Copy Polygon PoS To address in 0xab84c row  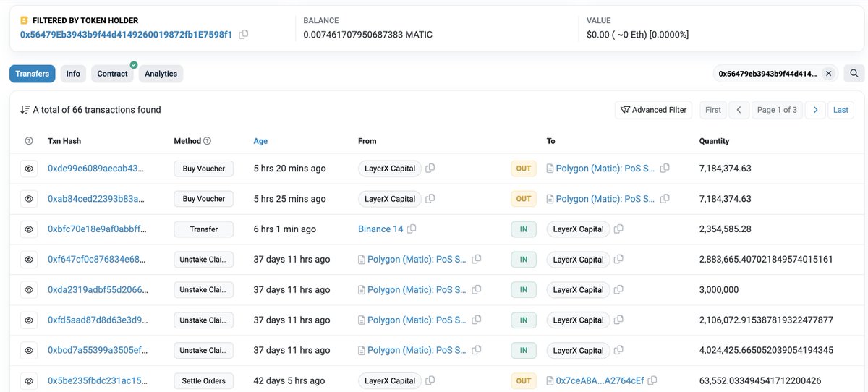click(x=665, y=199)
